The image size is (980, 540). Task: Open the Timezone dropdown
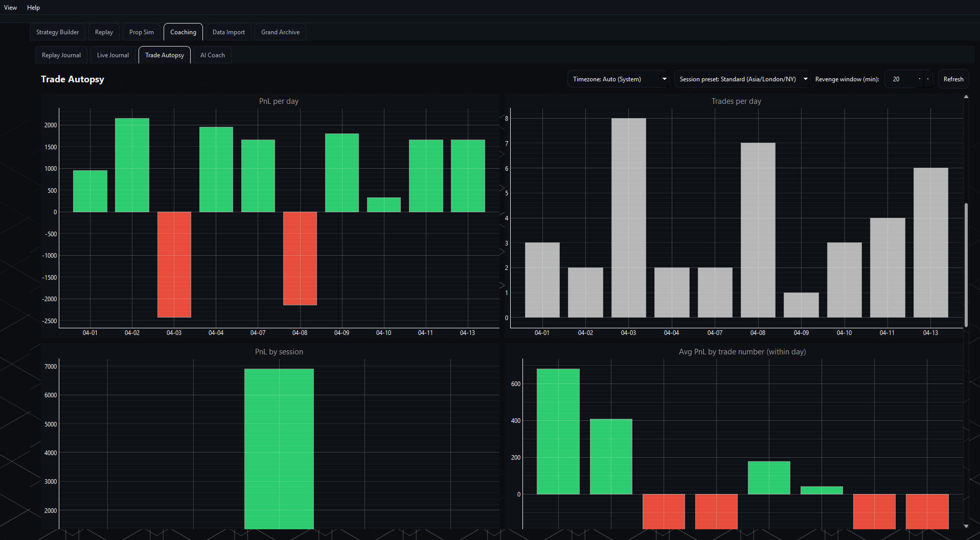(617, 79)
